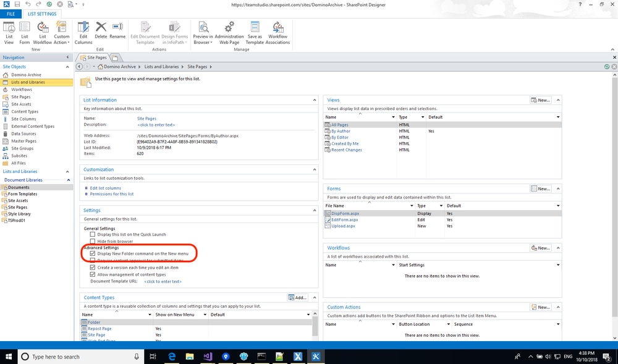Select the List View icon in the ribbon
Image resolution: width=618 pixels, height=364 pixels.
point(9,31)
